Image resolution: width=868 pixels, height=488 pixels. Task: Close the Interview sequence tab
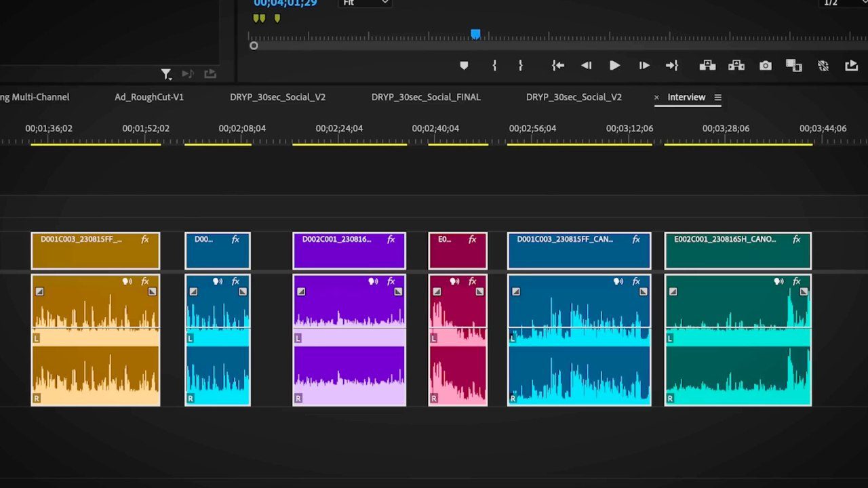(656, 98)
